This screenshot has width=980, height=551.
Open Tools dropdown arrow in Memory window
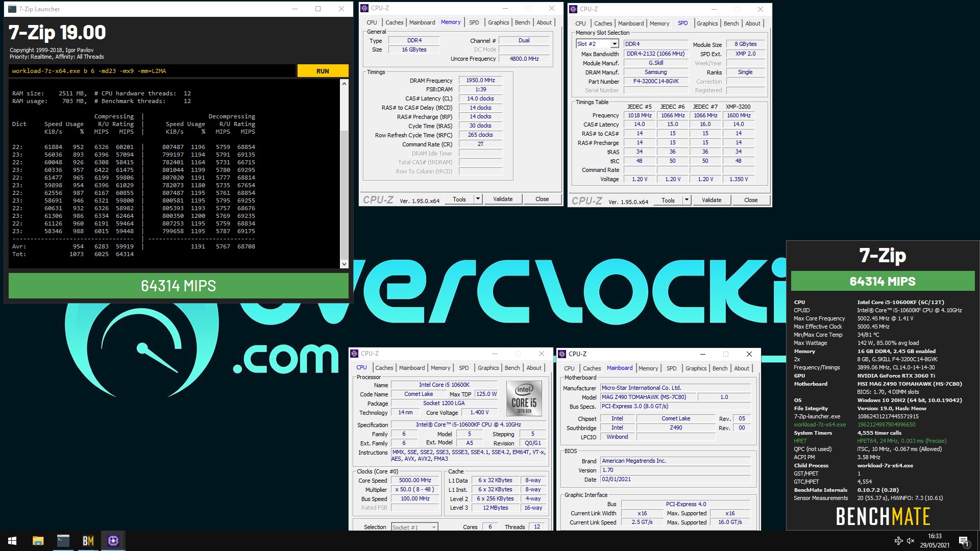click(x=478, y=199)
